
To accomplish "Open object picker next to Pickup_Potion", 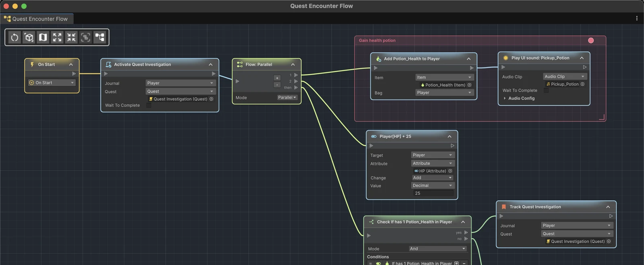I will tap(582, 84).
